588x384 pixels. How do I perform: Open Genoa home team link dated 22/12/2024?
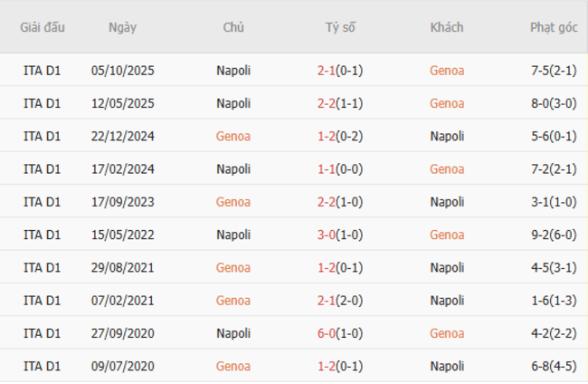click(x=233, y=136)
